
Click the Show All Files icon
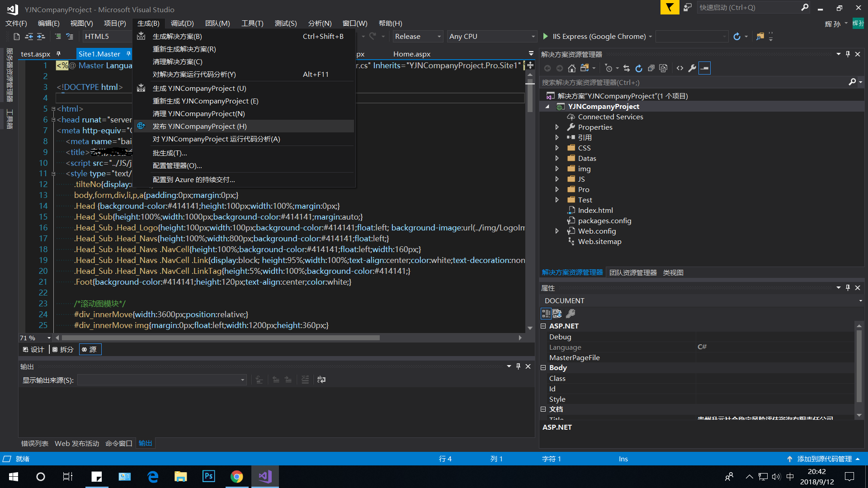[663, 68]
